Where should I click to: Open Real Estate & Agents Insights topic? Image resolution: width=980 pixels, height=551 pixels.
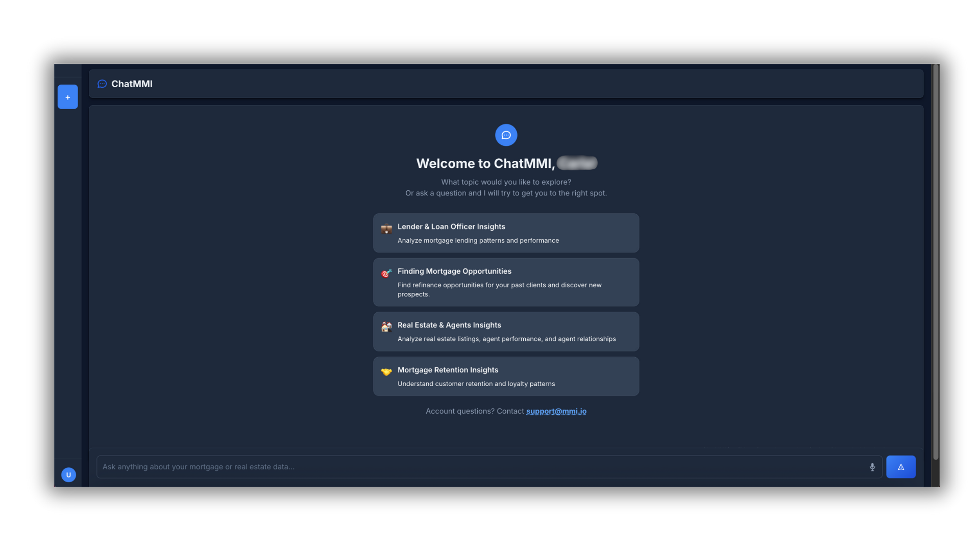(x=449, y=325)
